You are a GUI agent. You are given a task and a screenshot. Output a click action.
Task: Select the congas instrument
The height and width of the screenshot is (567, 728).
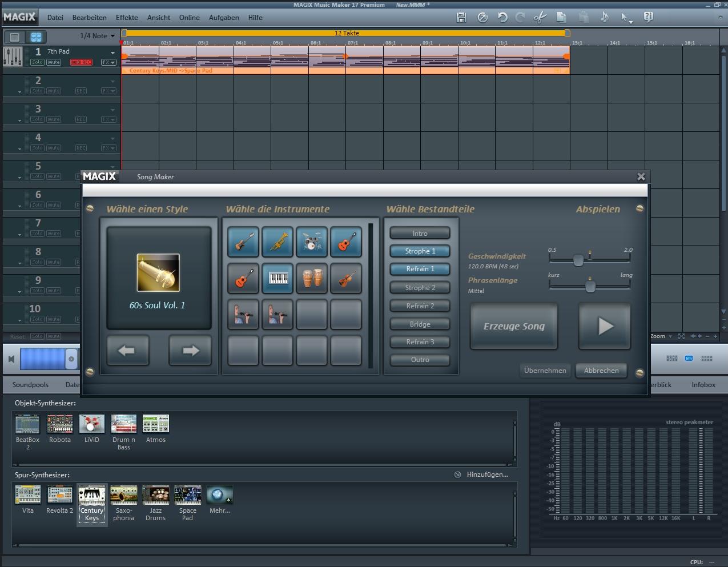(x=311, y=278)
